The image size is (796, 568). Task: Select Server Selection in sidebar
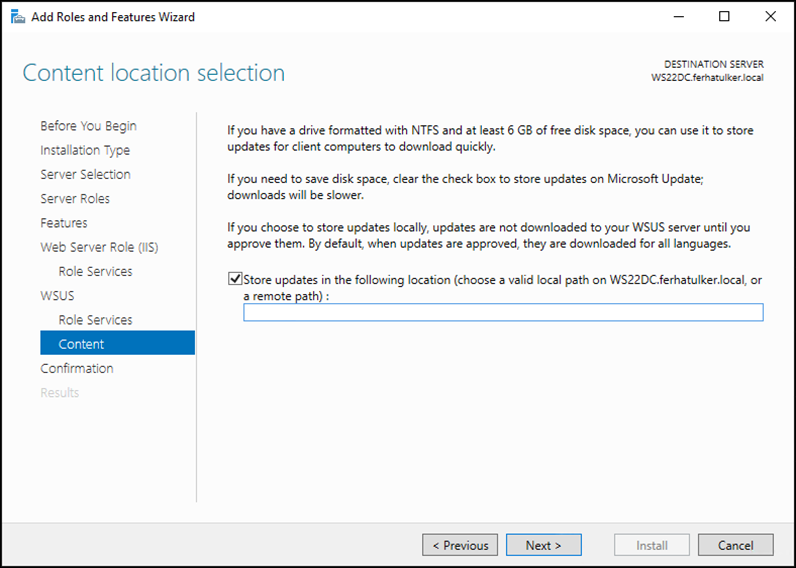click(x=85, y=174)
